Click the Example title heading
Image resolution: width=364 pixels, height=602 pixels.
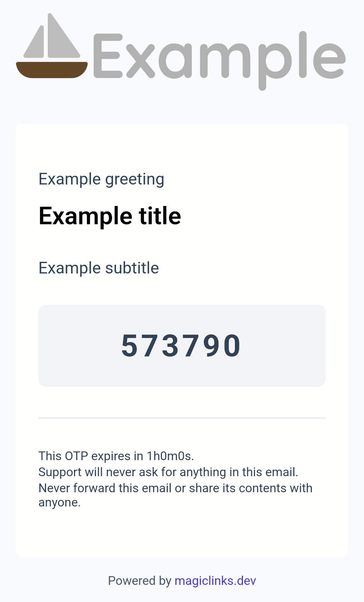pyautogui.click(x=110, y=216)
